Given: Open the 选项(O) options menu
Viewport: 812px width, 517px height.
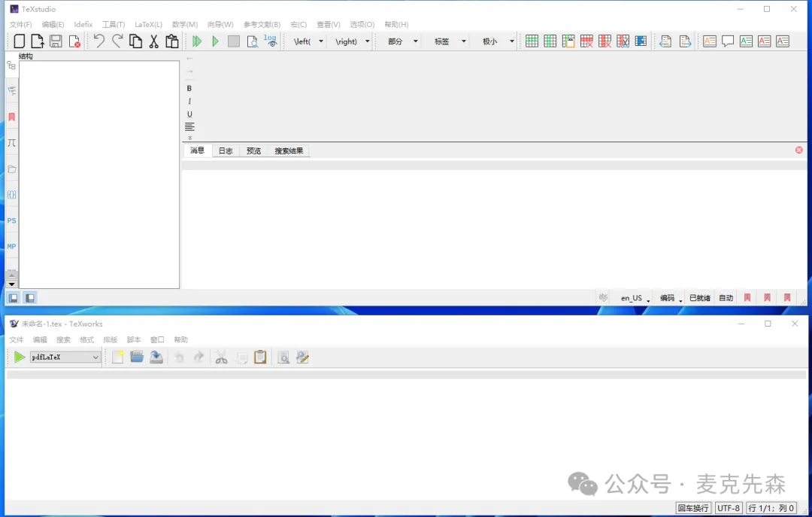Looking at the screenshot, I should pos(362,24).
